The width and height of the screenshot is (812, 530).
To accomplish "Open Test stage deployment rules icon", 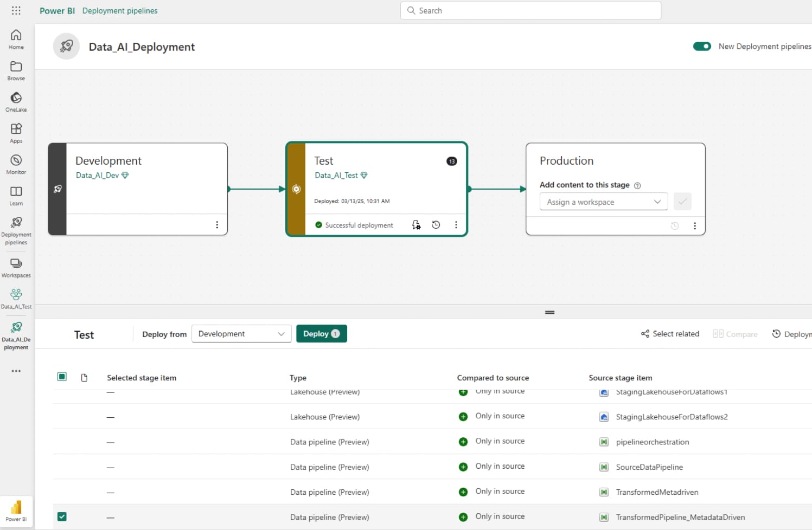I will tap(416, 225).
